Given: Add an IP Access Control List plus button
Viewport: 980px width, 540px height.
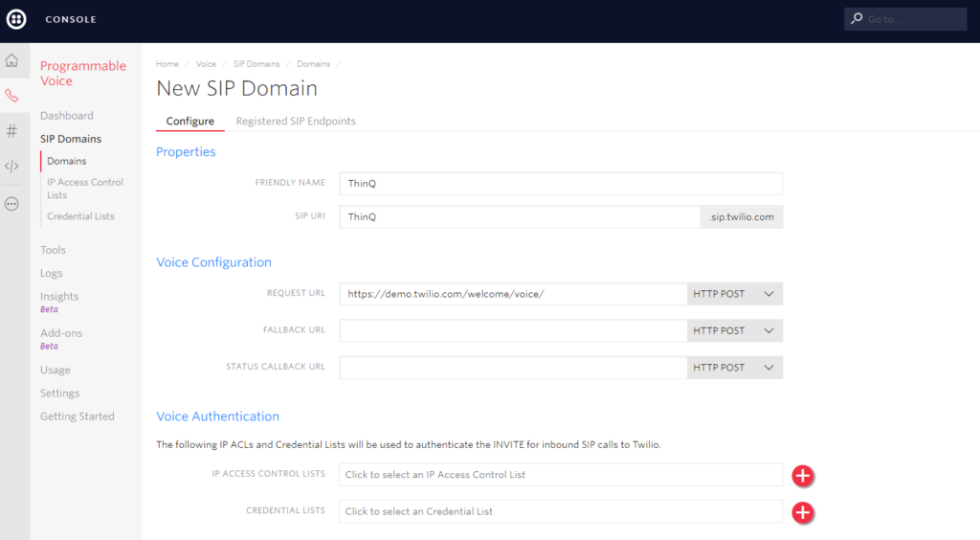Looking at the screenshot, I should point(803,476).
